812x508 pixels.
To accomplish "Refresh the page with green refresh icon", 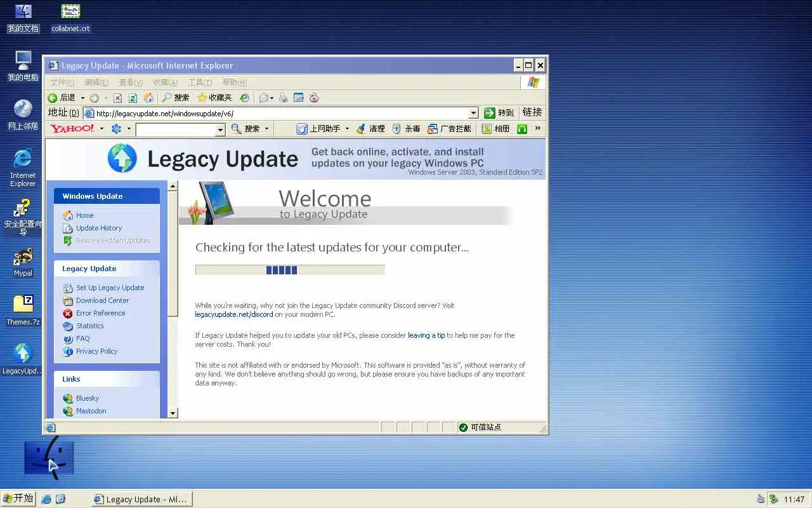I will click(133, 98).
